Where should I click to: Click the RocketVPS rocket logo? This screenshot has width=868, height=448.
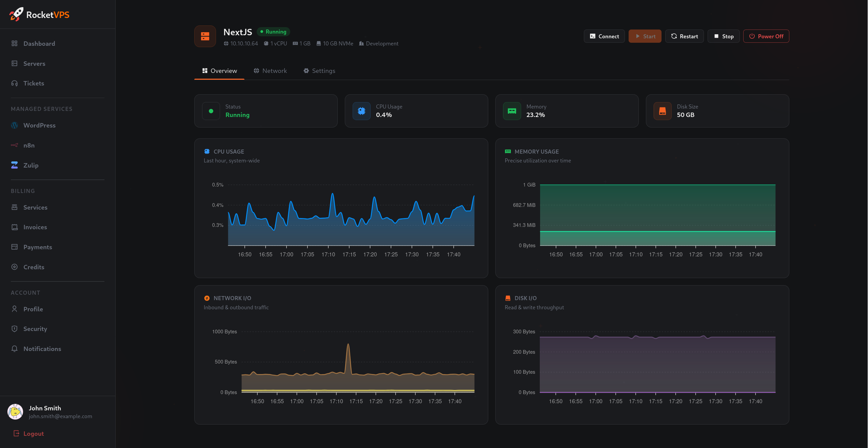(x=16, y=14)
